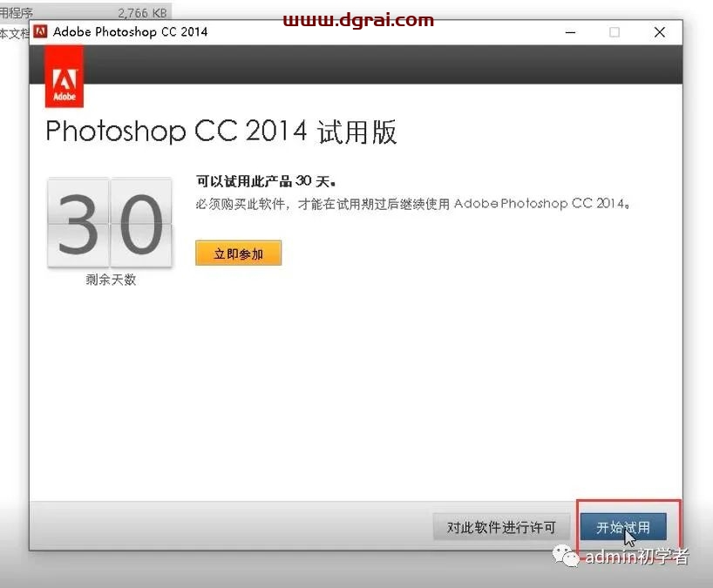This screenshot has width=713, height=588.
Task: Click the 开始试用 button
Action: point(623,527)
